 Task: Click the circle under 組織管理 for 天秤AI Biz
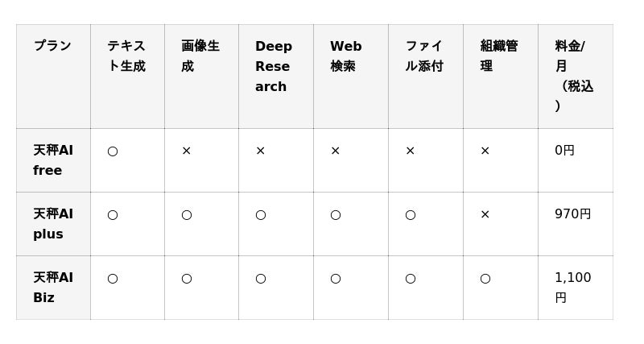pos(485,279)
